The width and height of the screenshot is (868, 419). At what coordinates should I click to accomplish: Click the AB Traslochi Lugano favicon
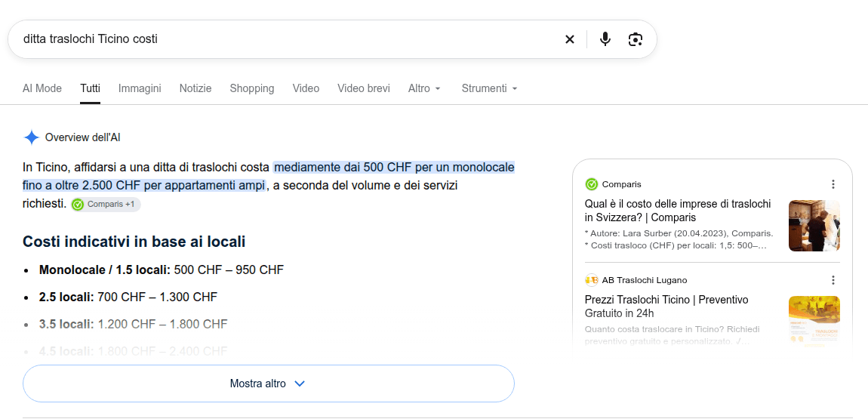(591, 280)
